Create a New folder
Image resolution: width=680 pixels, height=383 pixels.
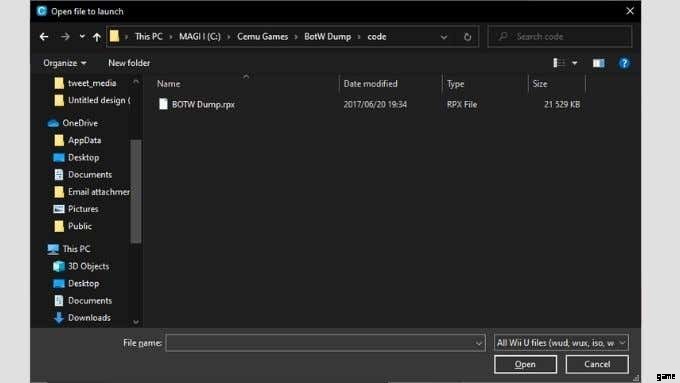coord(129,63)
